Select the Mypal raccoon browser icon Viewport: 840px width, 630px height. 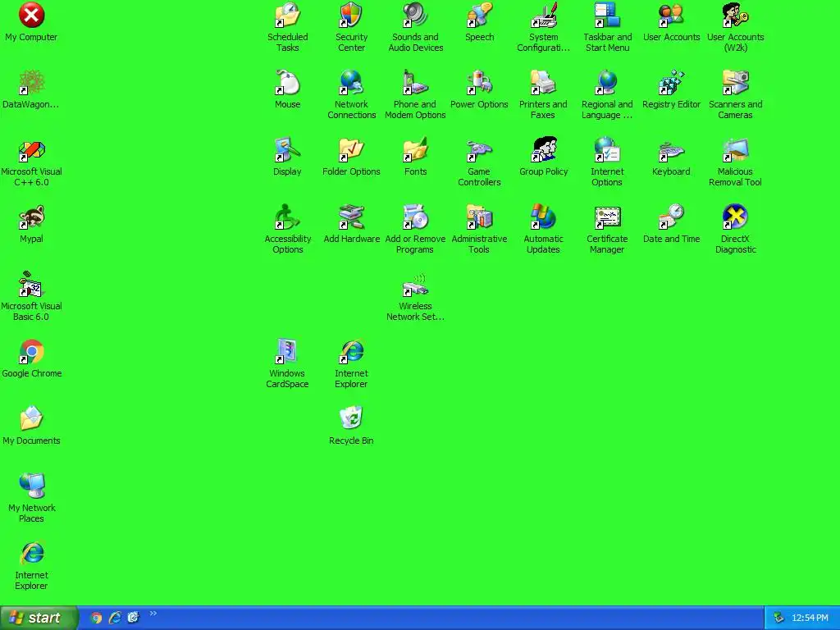point(31,218)
